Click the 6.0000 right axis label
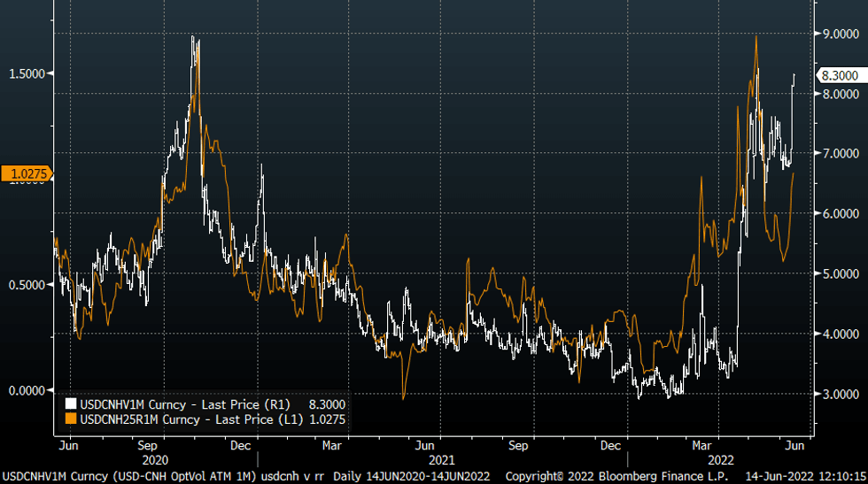 [x=840, y=214]
